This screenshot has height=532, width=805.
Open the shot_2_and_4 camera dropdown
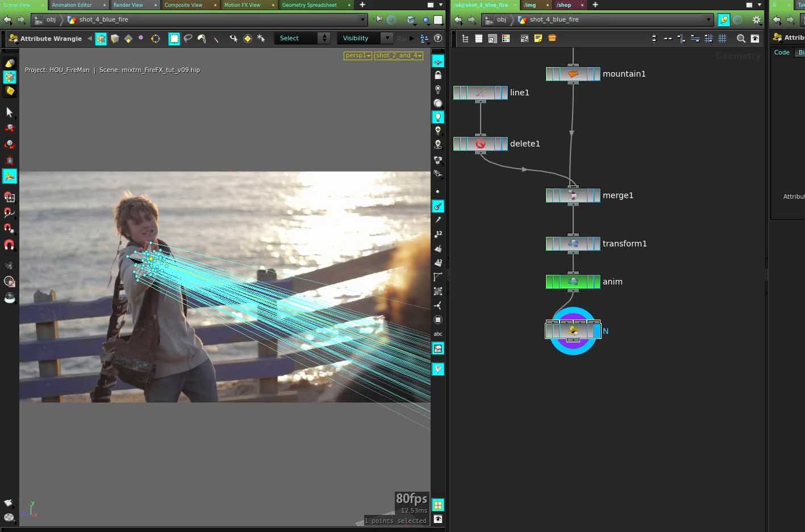tap(399, 56)
